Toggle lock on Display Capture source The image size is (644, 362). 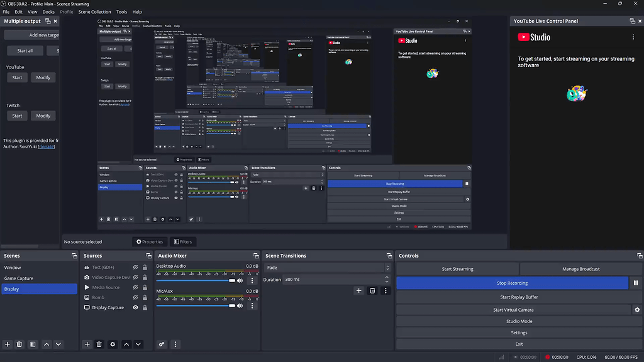click(x=145, y=307)
